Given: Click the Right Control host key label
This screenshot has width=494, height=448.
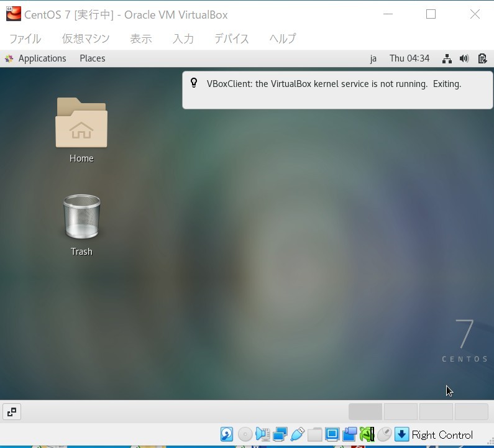Looking at the screenshot, I should pos(442,435).
